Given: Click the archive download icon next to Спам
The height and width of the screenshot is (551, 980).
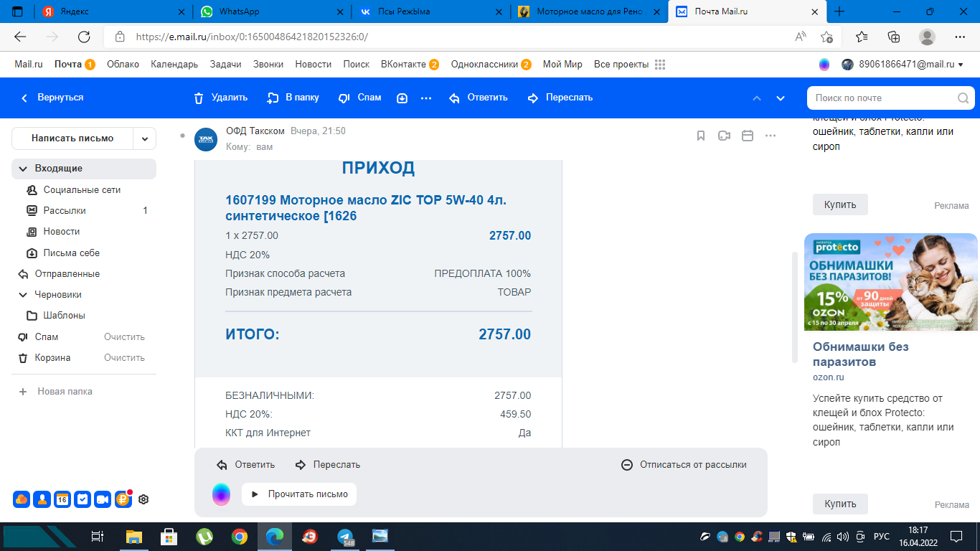Looking at the screenshot, I should [x=402, y=98].
